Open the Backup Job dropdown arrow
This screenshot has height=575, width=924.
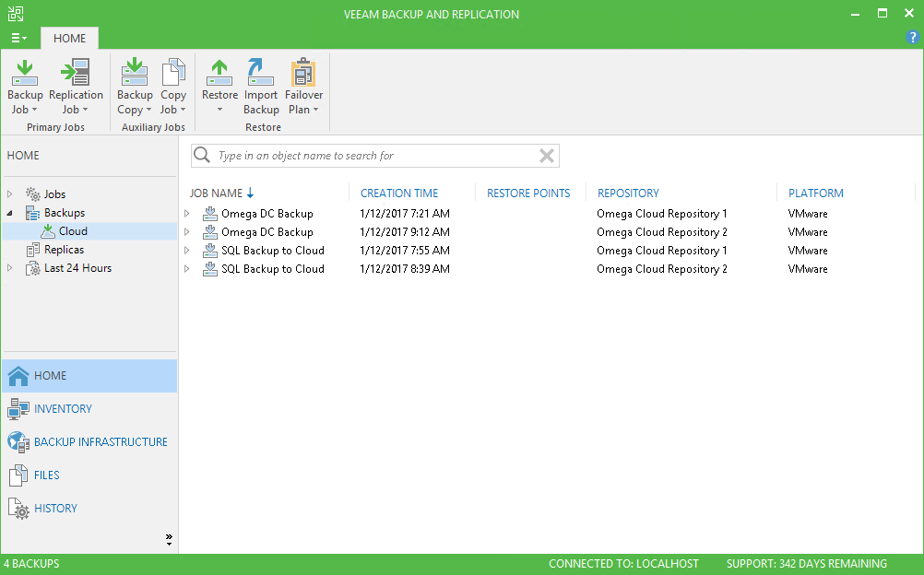pos(34,110)
